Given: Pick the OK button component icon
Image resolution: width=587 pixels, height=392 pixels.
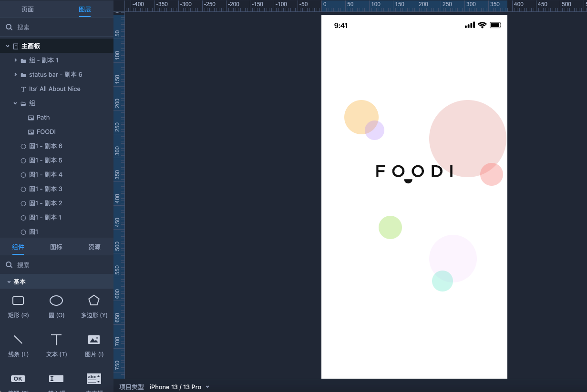Looking at the screenshot, I should tap(18, 379).
